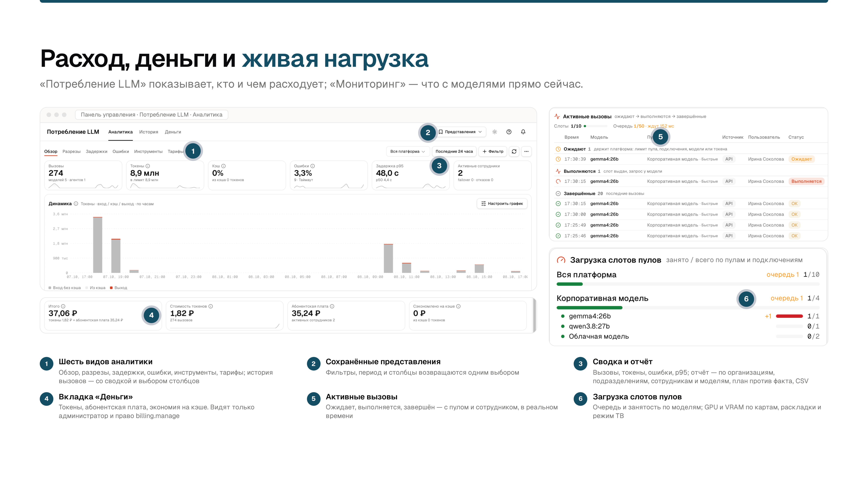Switch to the Деньги tab

point(173,132)
